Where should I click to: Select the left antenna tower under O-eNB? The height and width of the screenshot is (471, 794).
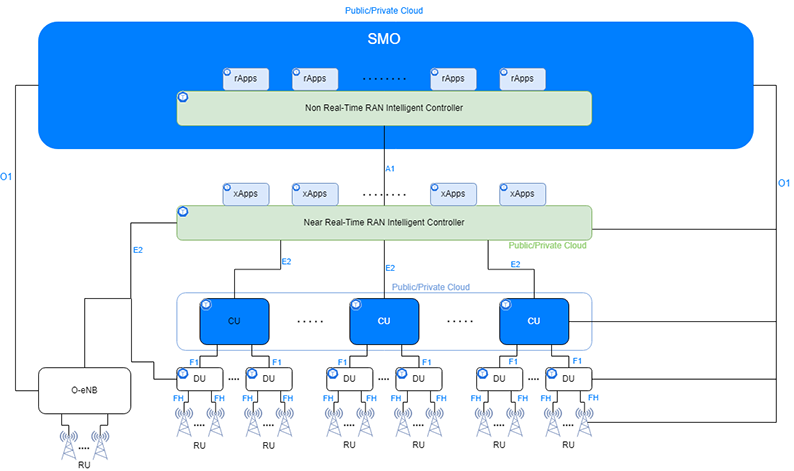point(69,445)
